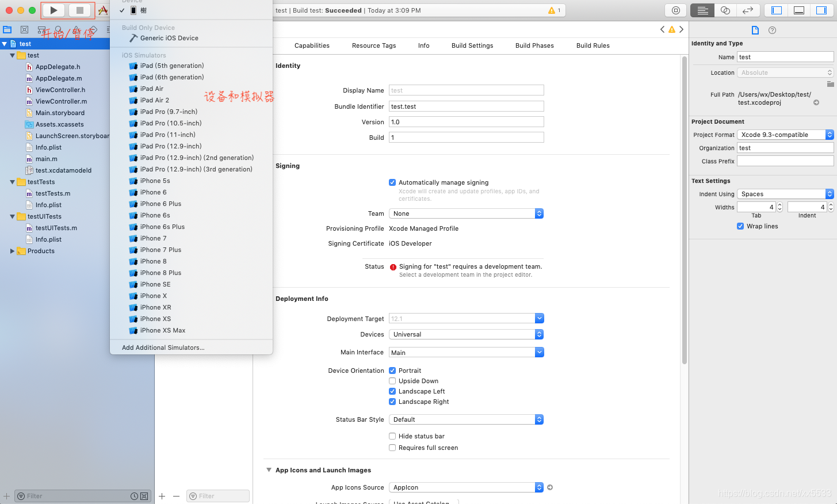Image resolution: width=837 pixels, height=504 pixels.
Task: Expand the Products folder
Action: click(13, 251)
